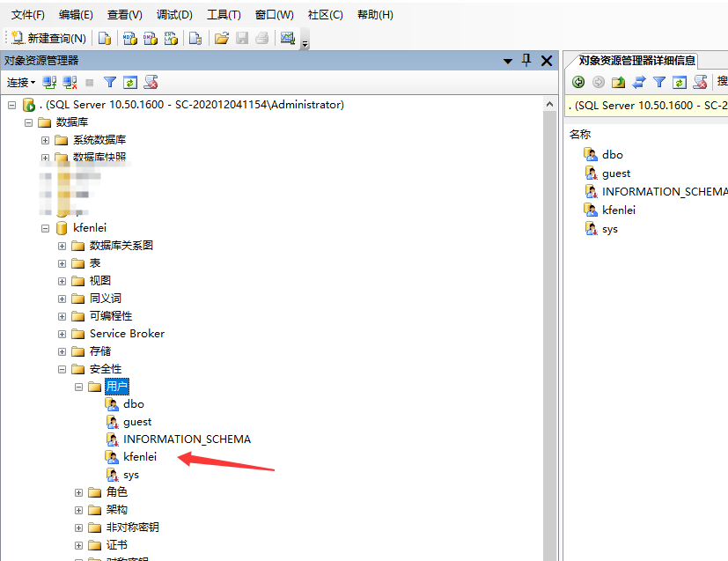Click the green Back arrow in details panel
The image size is (728, 561).
(578, 82)
